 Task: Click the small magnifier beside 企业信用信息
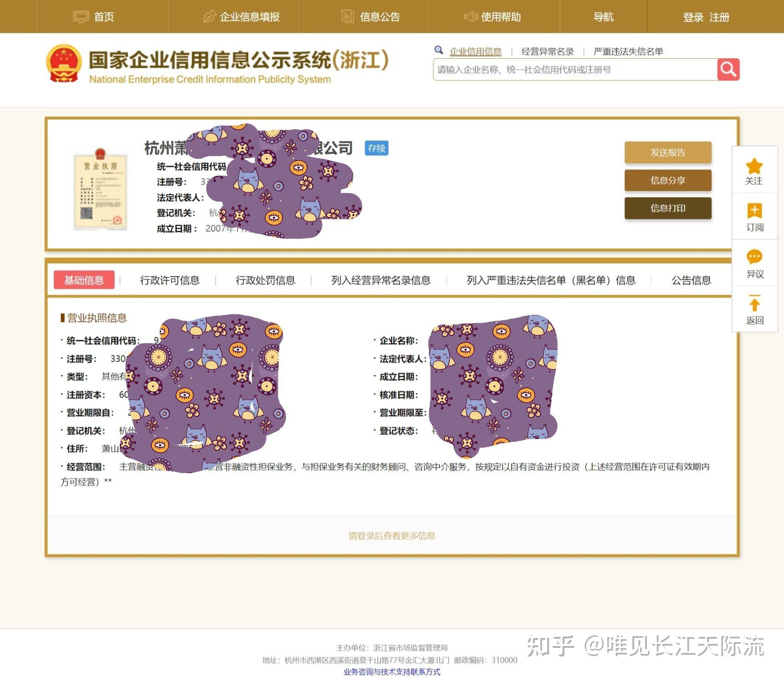439,50
